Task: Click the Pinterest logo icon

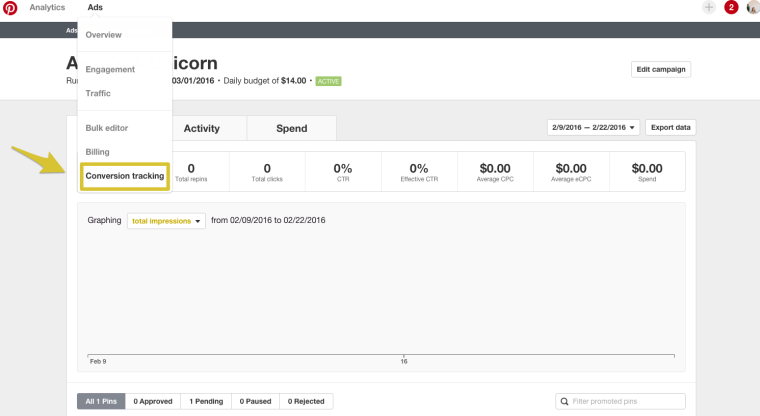Action: tap(10, 8)
